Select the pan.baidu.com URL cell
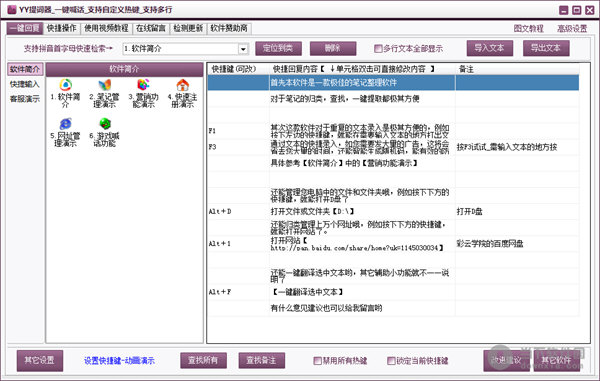 [362, 244]
